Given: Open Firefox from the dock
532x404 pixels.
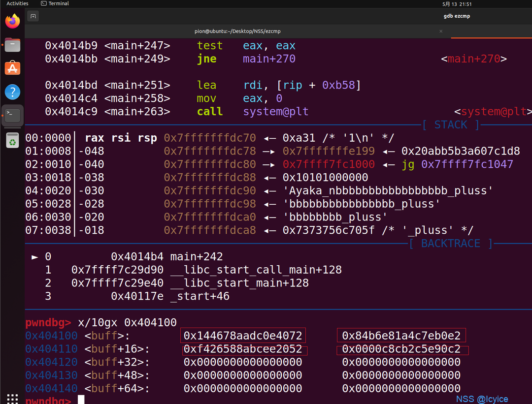Looking at the screenshot, I should pyautogui.click(x=12, y=21).
